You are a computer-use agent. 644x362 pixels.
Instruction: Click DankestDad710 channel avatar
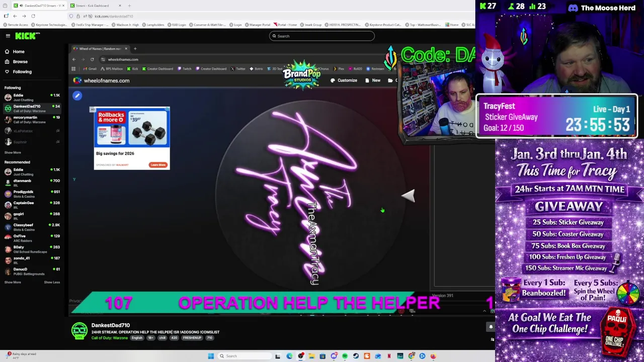click(x=79, y=330)
